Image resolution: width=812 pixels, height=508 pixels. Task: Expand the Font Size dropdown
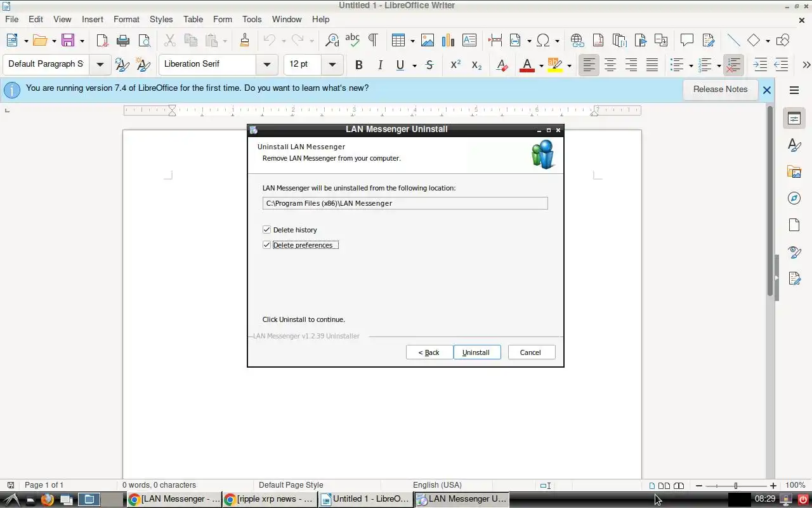point(332,64)
